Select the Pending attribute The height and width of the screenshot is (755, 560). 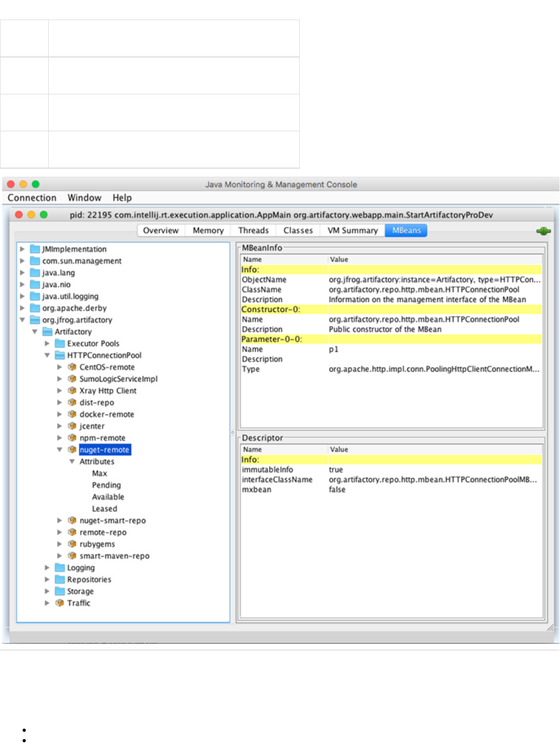point(106,485)
